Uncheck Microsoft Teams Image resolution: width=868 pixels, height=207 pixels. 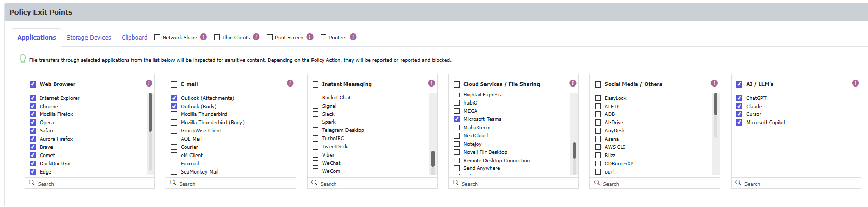tap(457, 119)
